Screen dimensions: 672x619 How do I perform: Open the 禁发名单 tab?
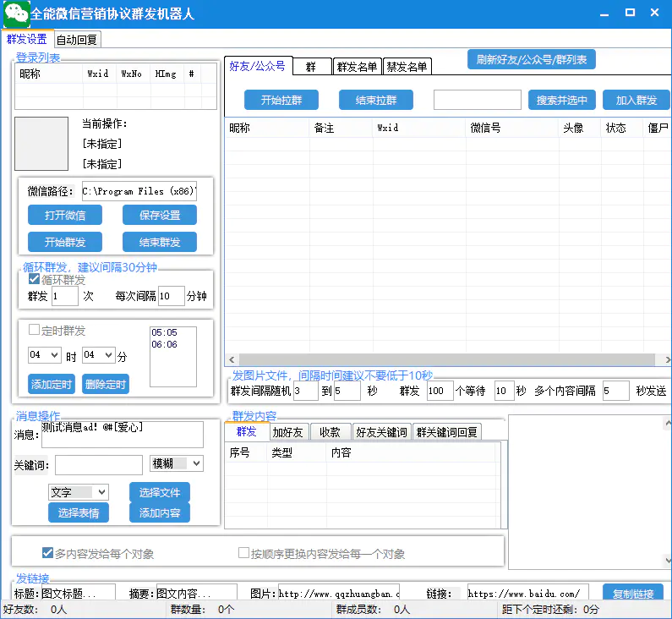coord(407,67)
